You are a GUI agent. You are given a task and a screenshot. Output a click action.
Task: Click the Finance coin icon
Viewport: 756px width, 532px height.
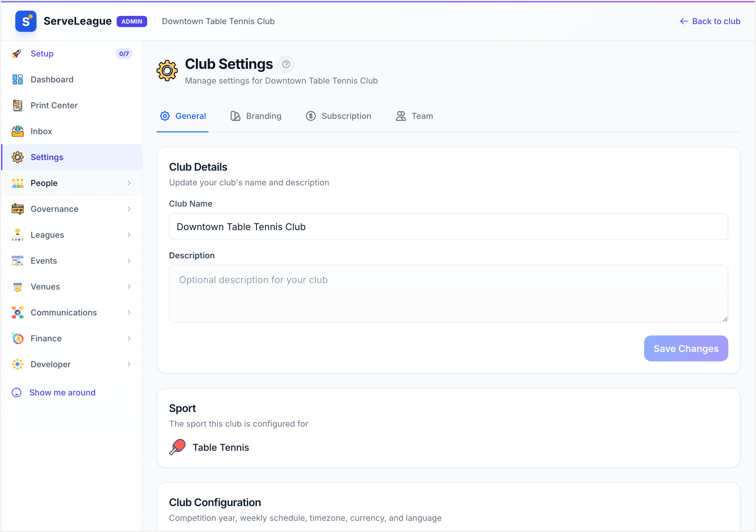point(17,338)
